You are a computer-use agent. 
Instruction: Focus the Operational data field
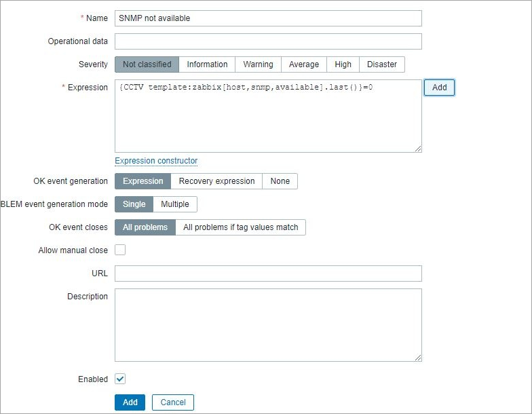pos(268,41)
